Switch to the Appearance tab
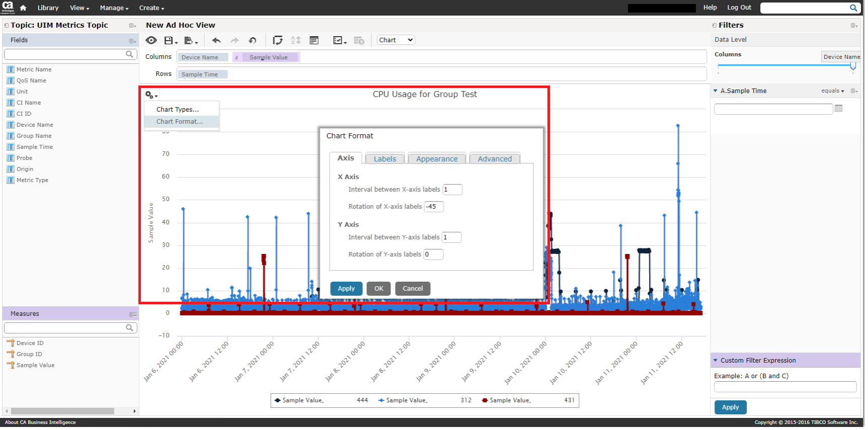Viewport: 868px width, 430px height. [436, 159]
